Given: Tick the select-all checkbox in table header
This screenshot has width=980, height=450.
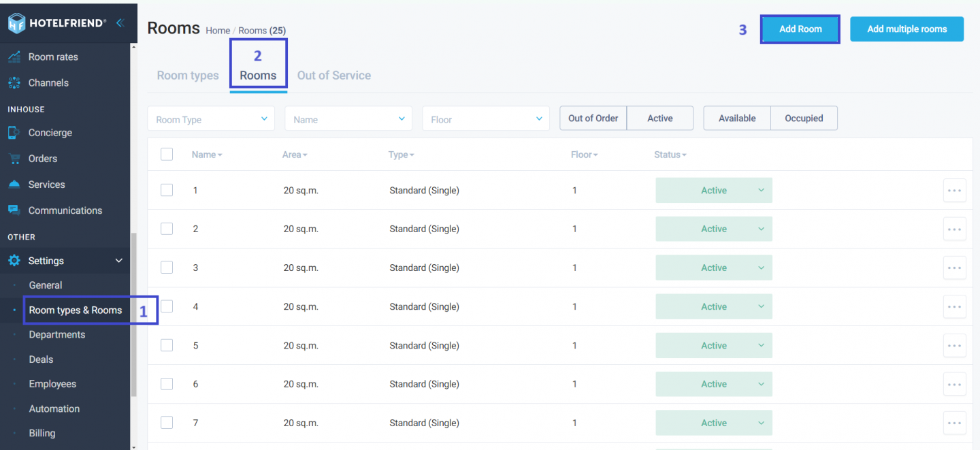Looking at the screenshot, I should (x=167, y=155).
